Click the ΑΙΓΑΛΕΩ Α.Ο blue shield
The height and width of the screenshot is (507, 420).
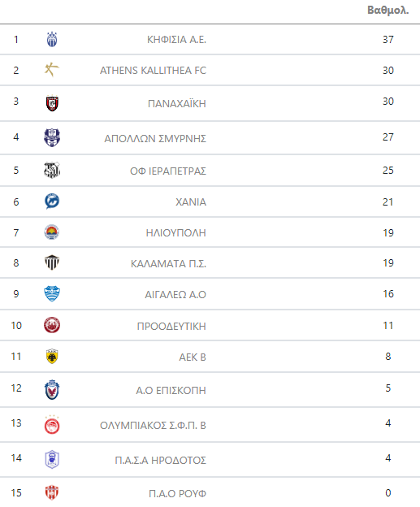tap(52, 294)
